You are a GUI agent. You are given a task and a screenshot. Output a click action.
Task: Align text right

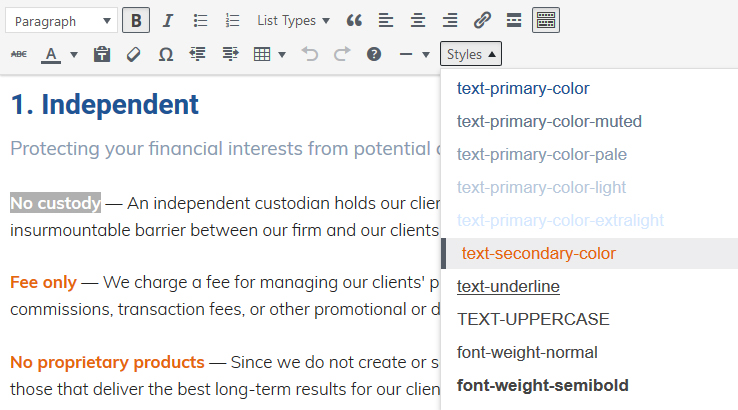click(450, 20)
